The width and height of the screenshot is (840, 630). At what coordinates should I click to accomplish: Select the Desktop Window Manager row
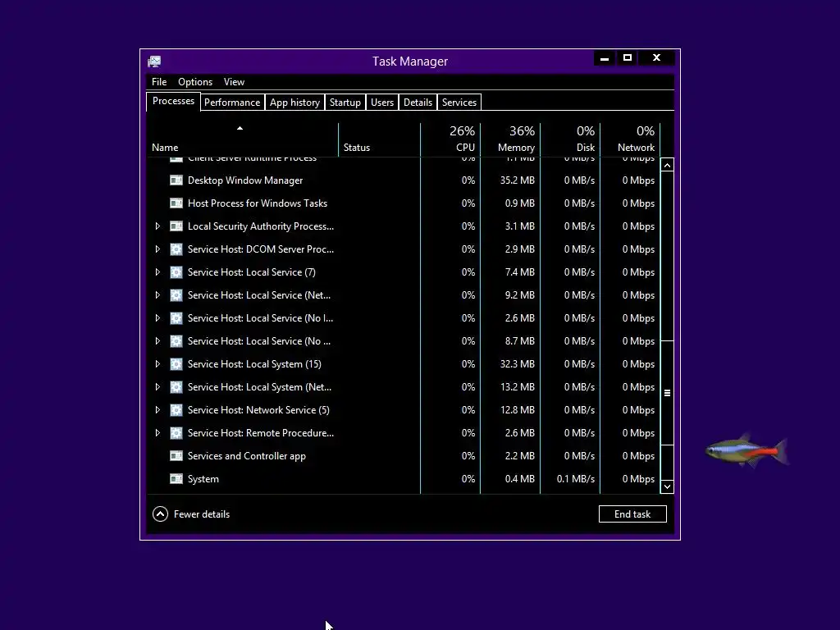tap(404, 180)
